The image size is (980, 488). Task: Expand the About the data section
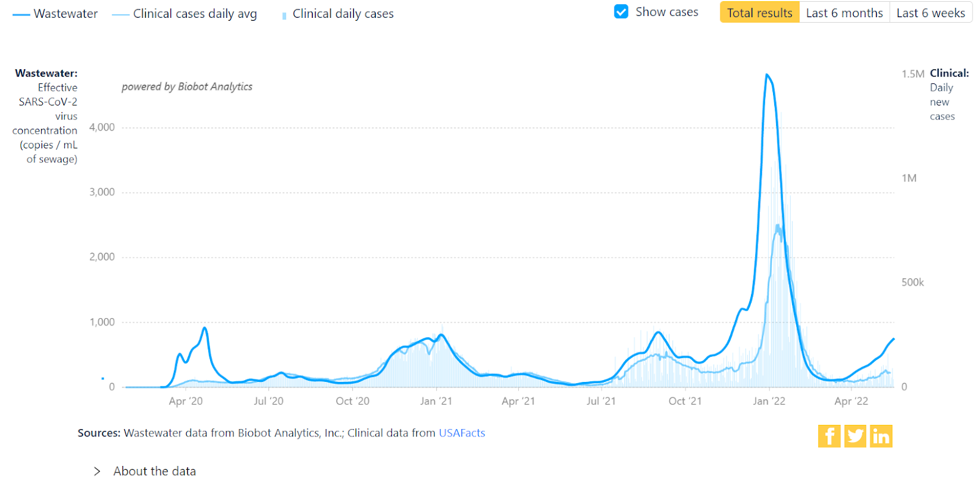point(154,471)
